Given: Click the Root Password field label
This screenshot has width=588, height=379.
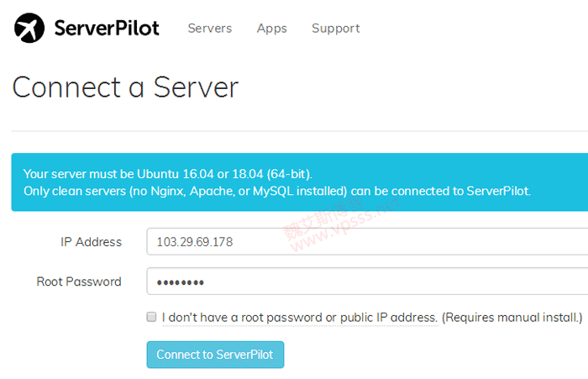Looking at the screenshot, I should [79, 282].
